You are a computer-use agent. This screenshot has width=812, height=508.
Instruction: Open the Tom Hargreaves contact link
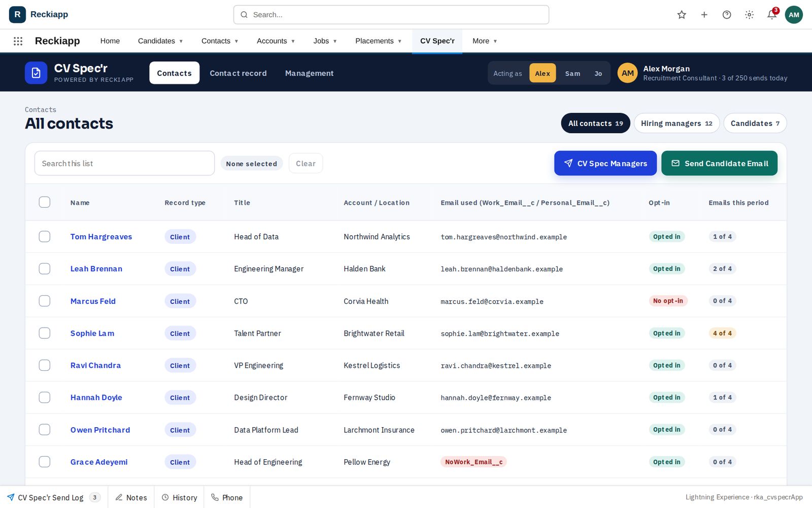click(x=101, y=237)
